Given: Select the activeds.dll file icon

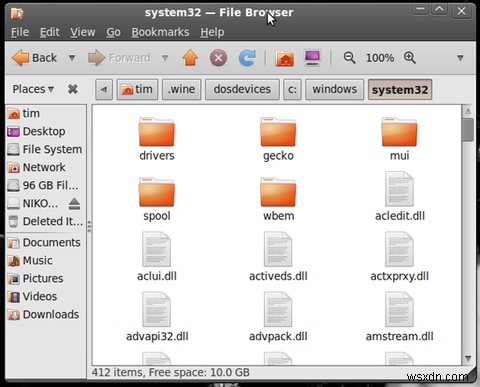Looking at the screenshot, I should pos(278,249).
